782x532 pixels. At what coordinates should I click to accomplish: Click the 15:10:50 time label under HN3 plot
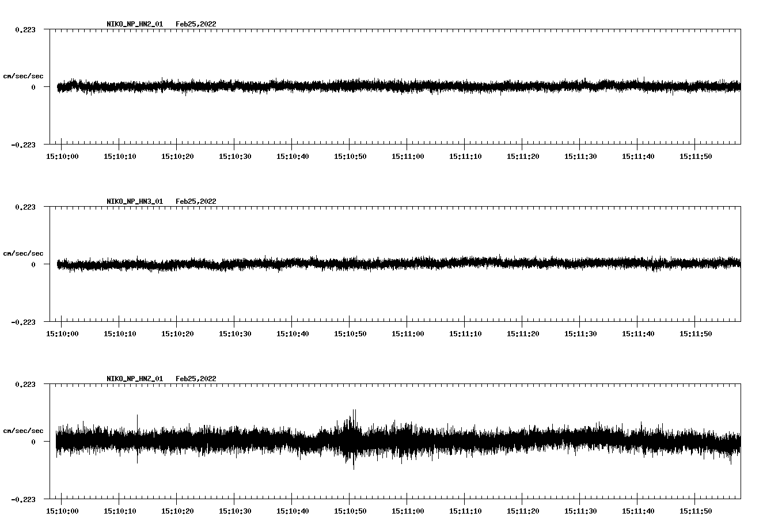point(350,334)
